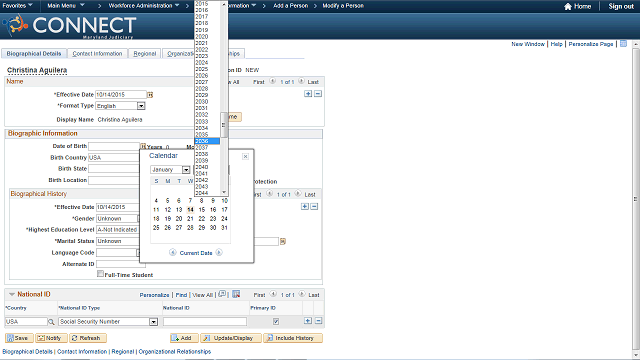Toggle Primary ID checkbox
This screenshot has height=360, width=640.
[276, 322]
